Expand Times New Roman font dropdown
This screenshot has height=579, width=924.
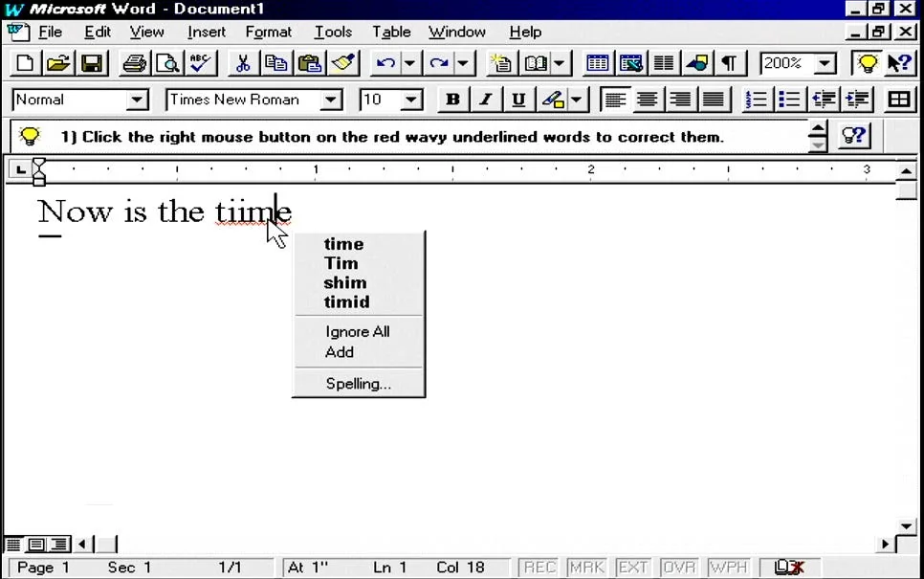pyautogui.click(x=331, y=100)
